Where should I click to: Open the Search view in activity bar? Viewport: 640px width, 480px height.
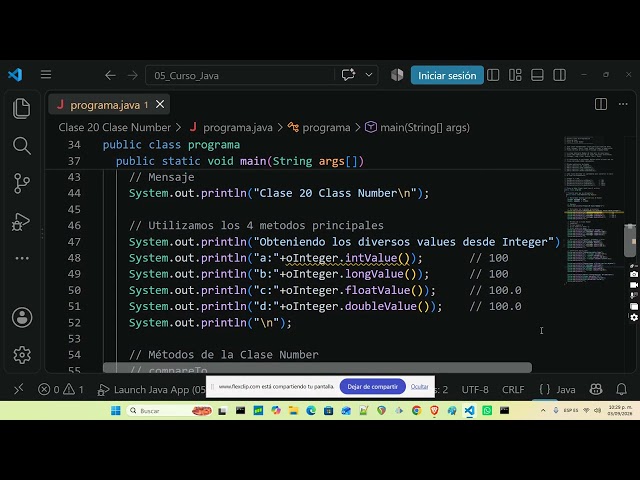coord(22,146)
